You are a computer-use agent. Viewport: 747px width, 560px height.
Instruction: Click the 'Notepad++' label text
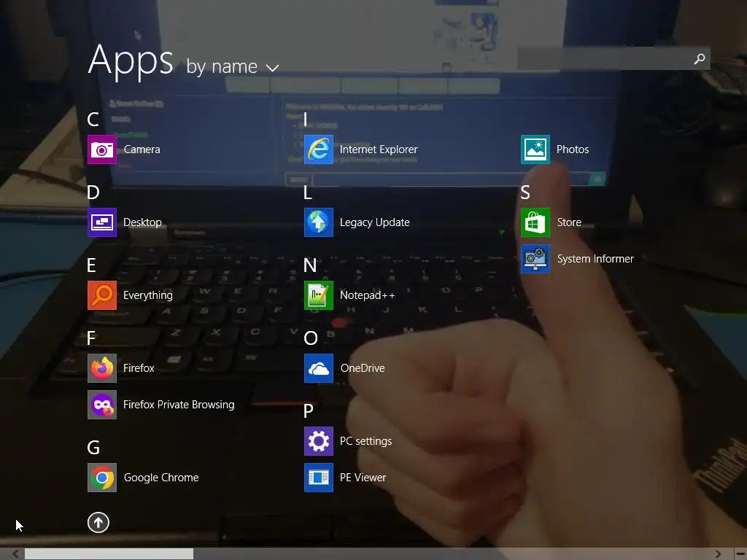pyautogui.click(x=368, y=295)
